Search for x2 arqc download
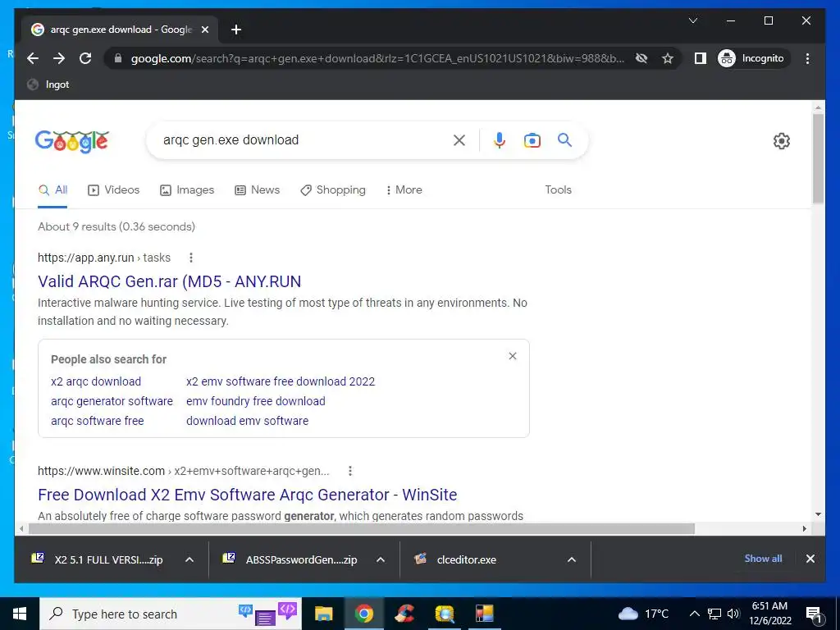 coord(96,381)
